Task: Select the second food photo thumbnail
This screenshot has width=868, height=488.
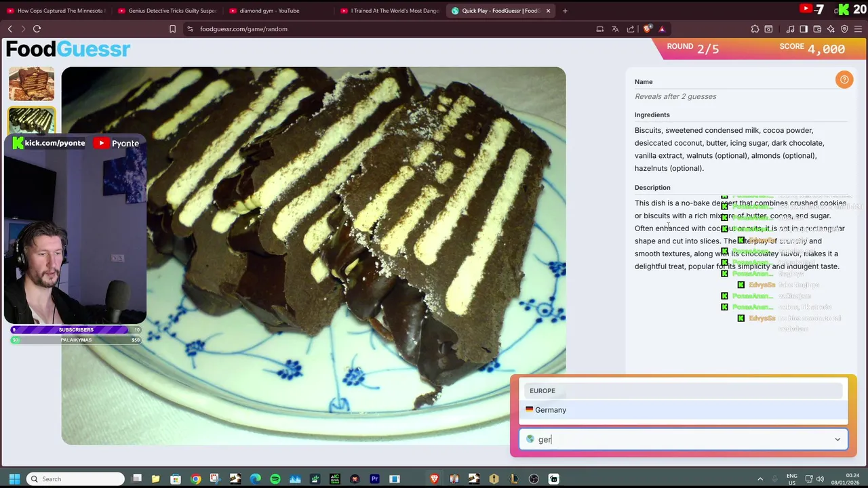Action: [31, 121]
